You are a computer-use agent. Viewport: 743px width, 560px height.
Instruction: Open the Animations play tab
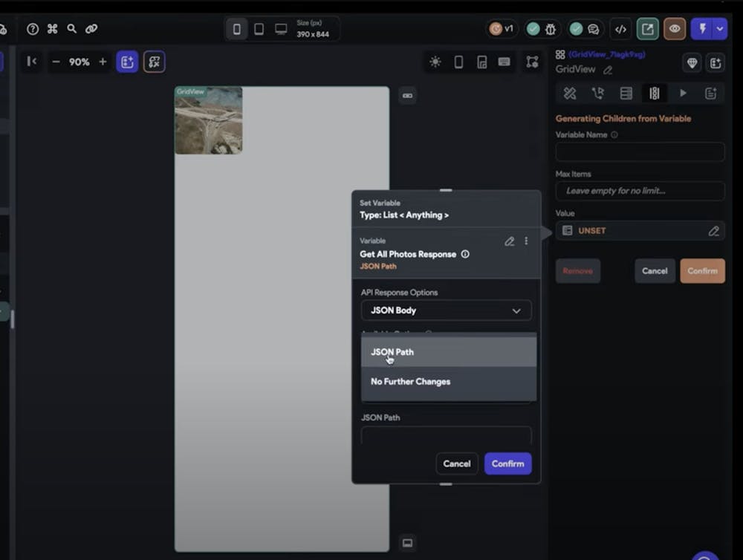683,94
